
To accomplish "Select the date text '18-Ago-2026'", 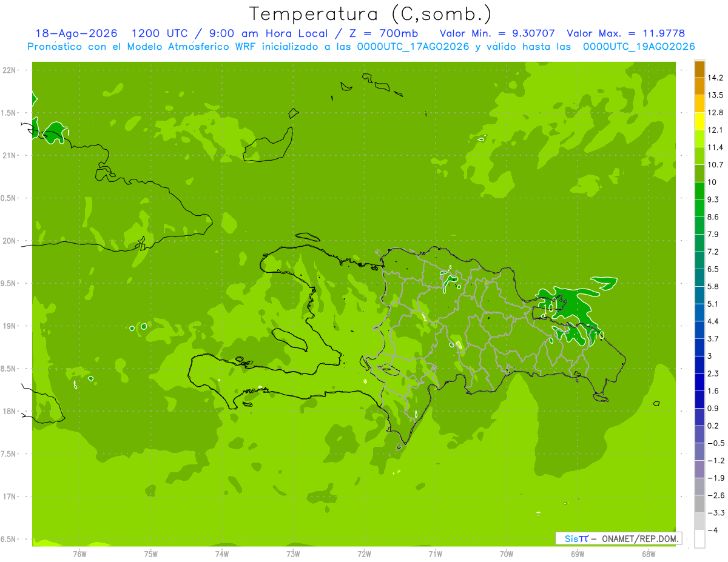I will coord(76,33).
